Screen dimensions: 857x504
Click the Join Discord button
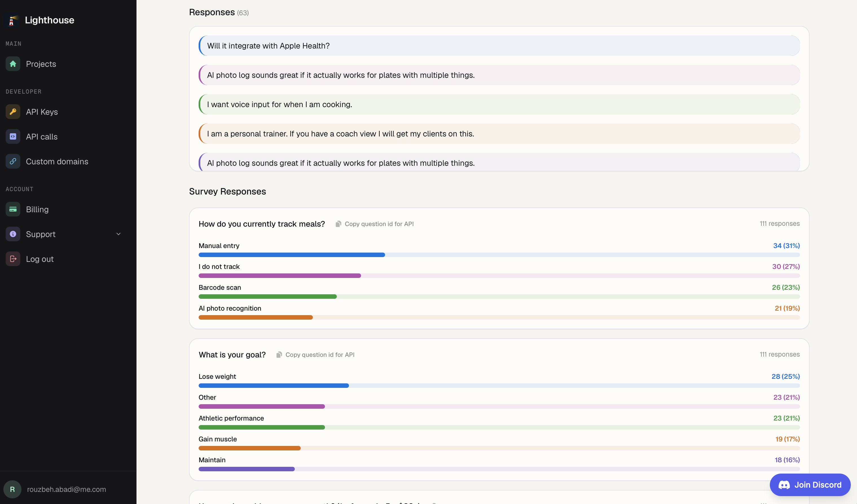pos(810,485)
